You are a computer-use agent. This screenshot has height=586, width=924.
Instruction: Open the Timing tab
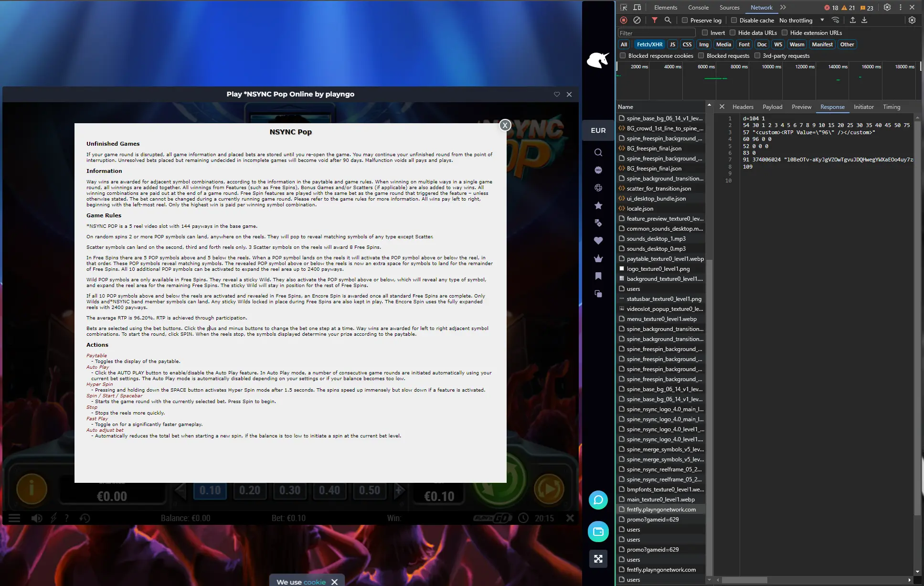892,107
